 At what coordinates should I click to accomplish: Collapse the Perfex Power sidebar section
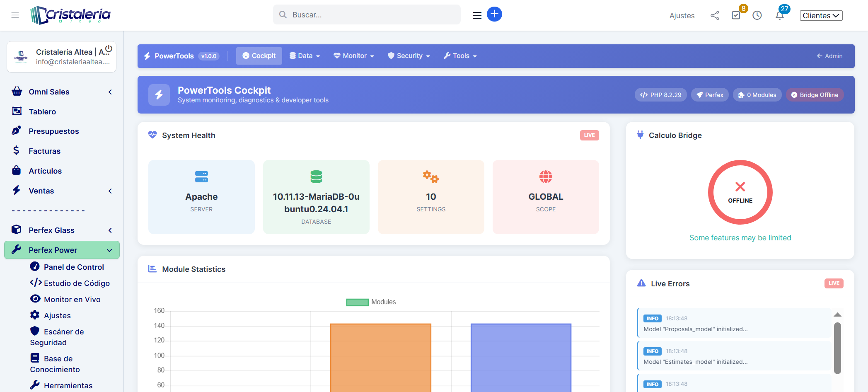(109, 250)
